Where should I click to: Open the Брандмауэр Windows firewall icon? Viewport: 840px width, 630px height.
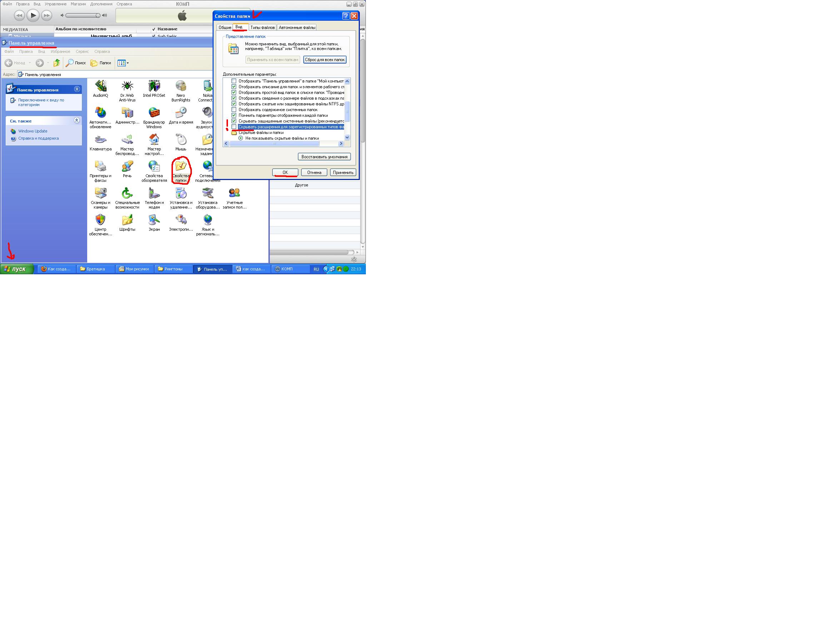154,113
